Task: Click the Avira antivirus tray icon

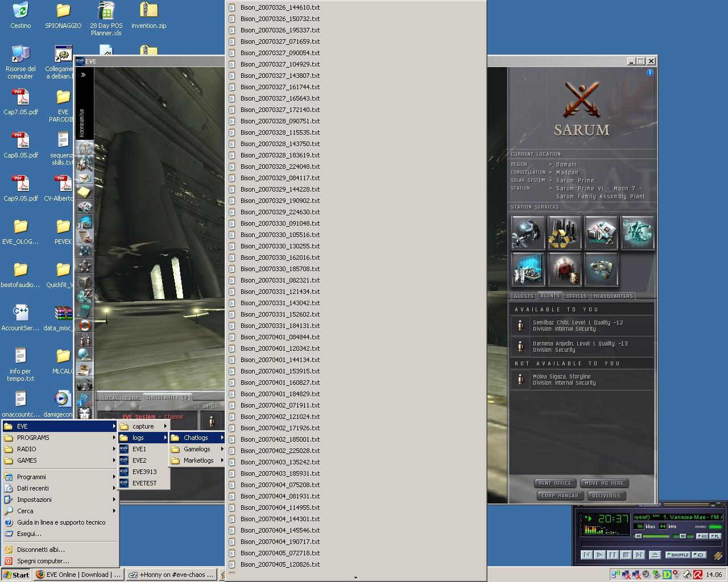Action: 698,575
